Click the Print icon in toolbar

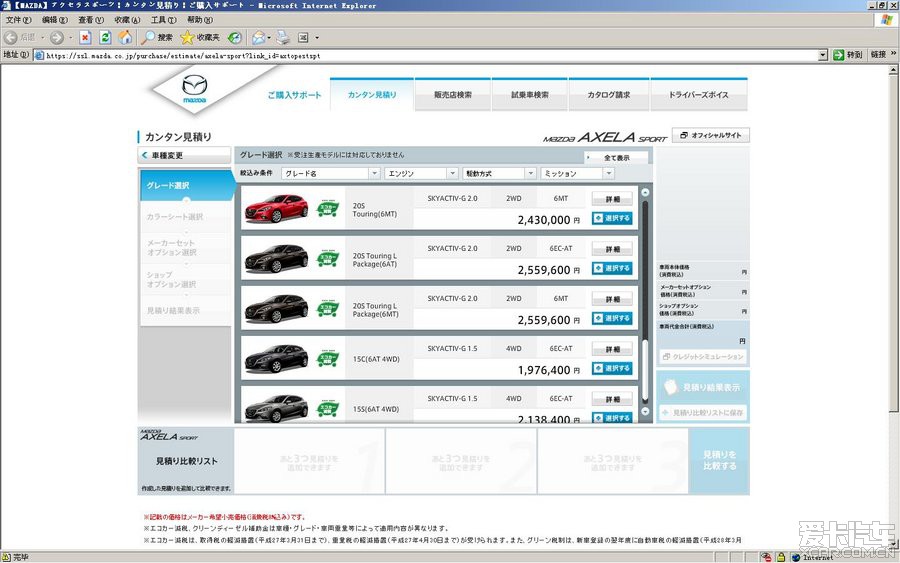[x=283, y=38]
